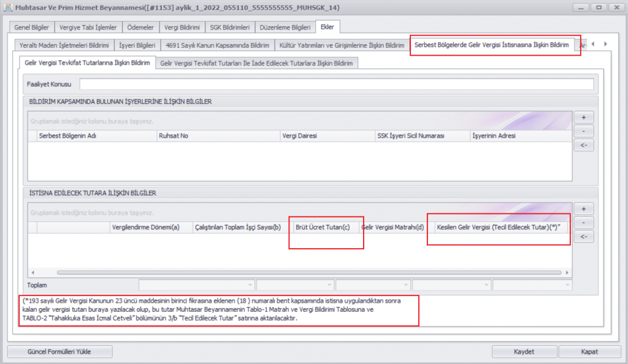
Task: Click back arrow button beside exemption grid
Action: pos(585,237)
